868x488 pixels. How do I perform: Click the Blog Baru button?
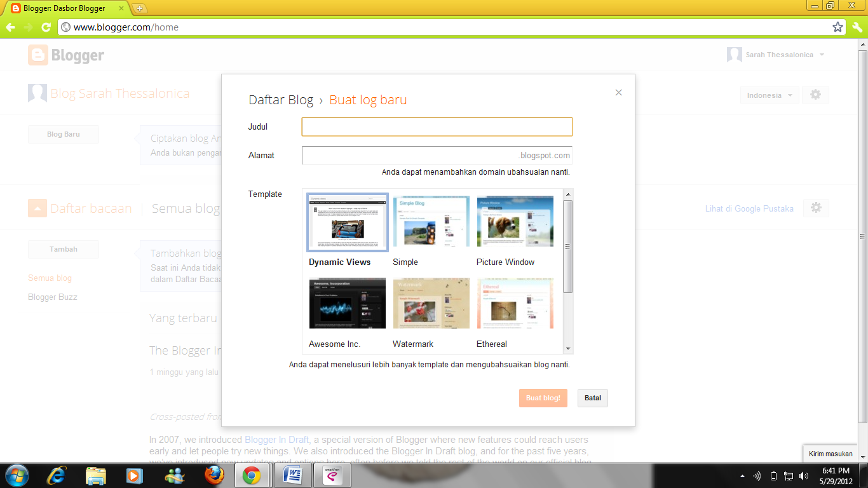pos(64,134)
